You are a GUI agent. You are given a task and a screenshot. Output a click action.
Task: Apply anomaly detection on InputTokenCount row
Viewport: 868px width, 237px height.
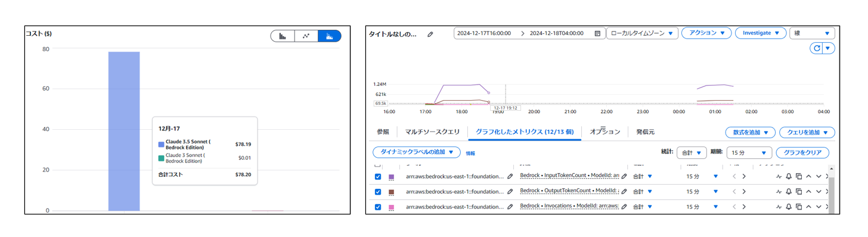[779, 176]
